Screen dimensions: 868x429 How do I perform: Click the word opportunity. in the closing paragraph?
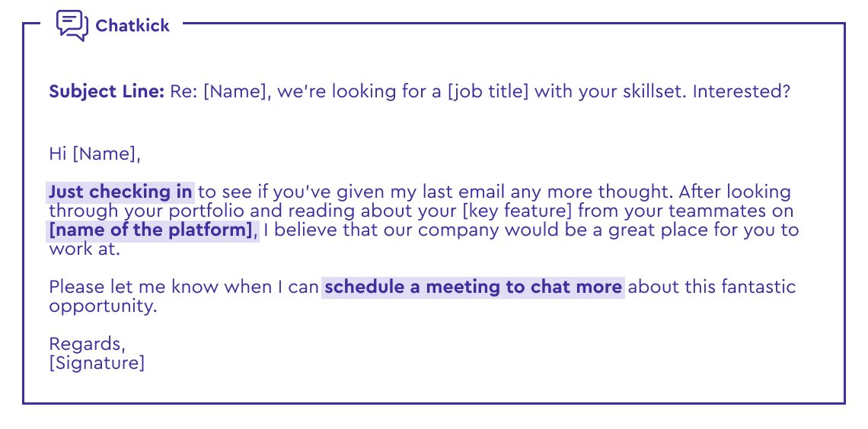[103, 307]
